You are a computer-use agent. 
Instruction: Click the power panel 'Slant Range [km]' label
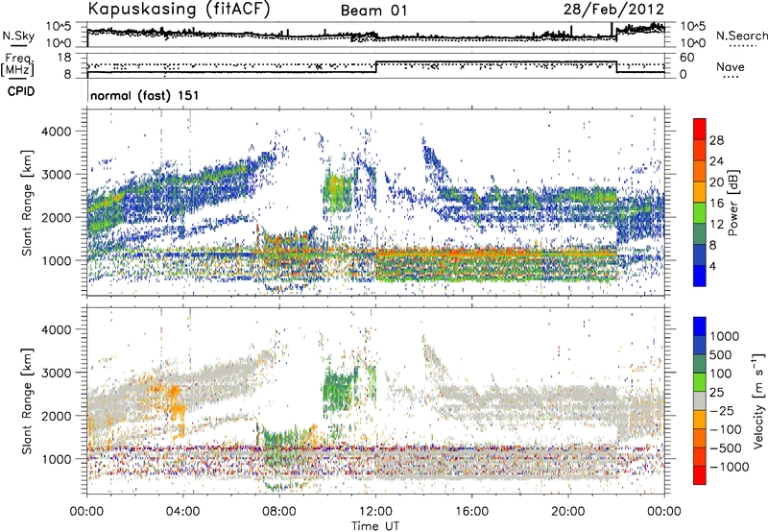(x=27, y=203)
